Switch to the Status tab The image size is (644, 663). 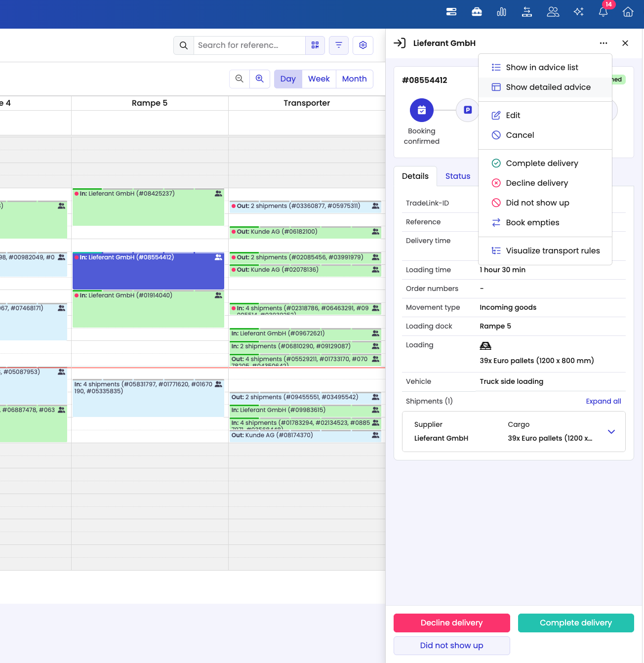[x=458, y=176]
